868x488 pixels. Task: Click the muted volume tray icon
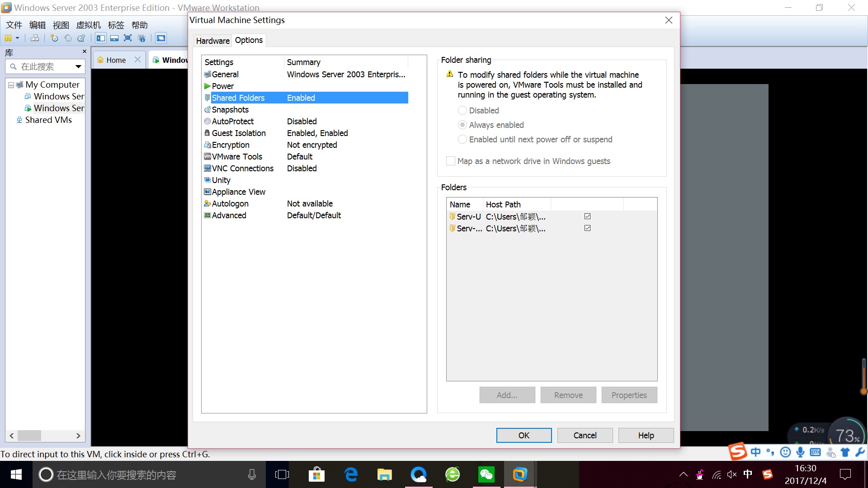[x=732, y=474]
